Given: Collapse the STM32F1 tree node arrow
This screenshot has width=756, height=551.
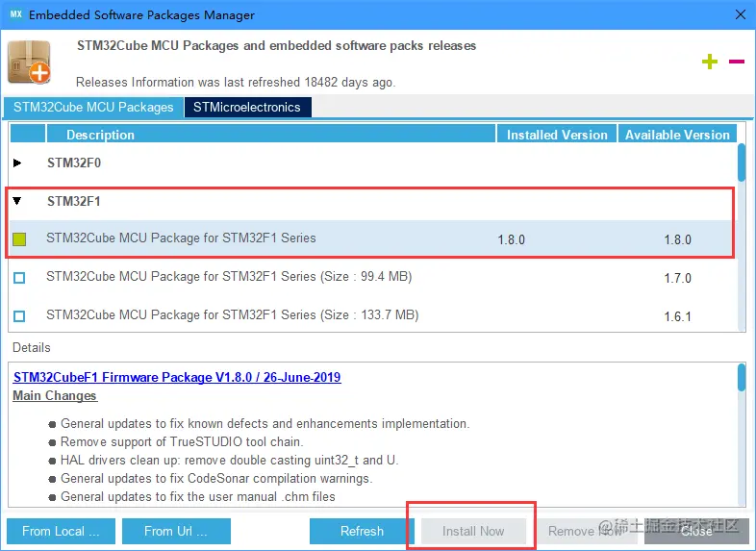Looking at the screenshot, I should (17, 201).
